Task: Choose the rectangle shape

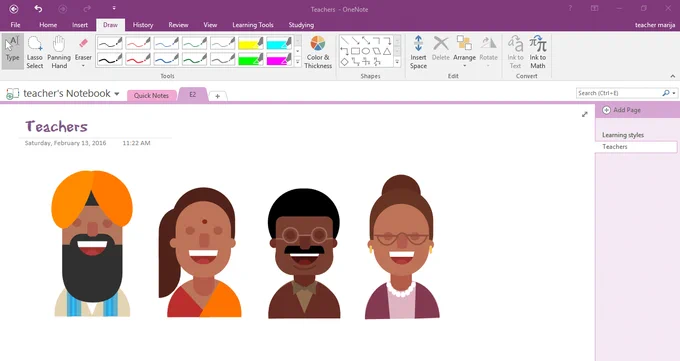Action: 355,51
